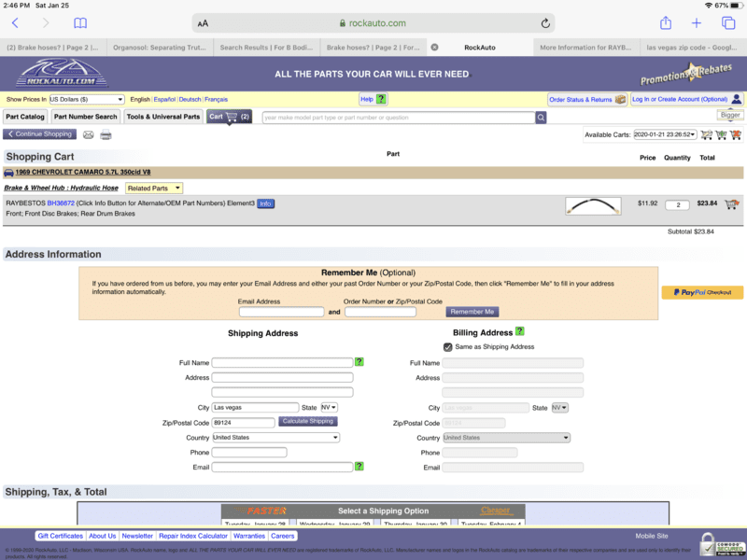The image size is (747, 560).
Task: Expand the Related Parts dropdown
Action: point(153,189)
